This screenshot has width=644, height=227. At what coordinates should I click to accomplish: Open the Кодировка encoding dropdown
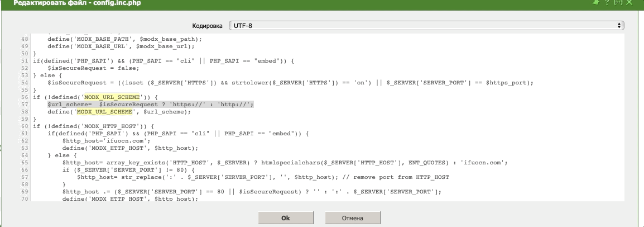(x=426, y=26)
